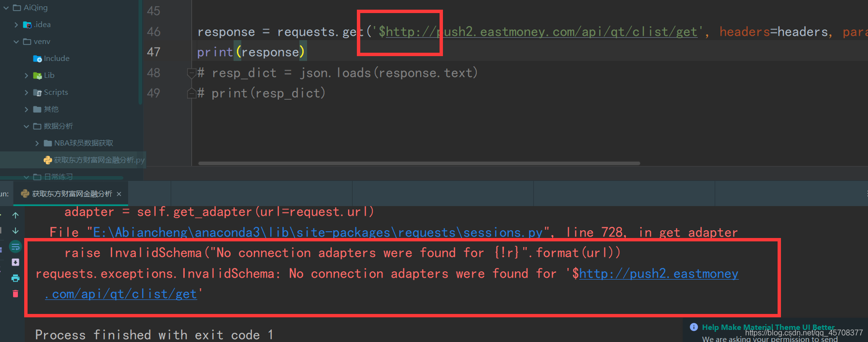Select the NBA球员数据获取 folder label
The width and height of the screenshot is (868, 342).
coord(84,143)
